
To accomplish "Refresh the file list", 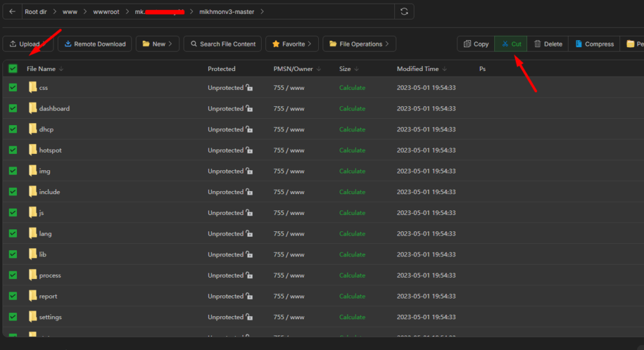I will pyautogui.click(x=404, y=11).
